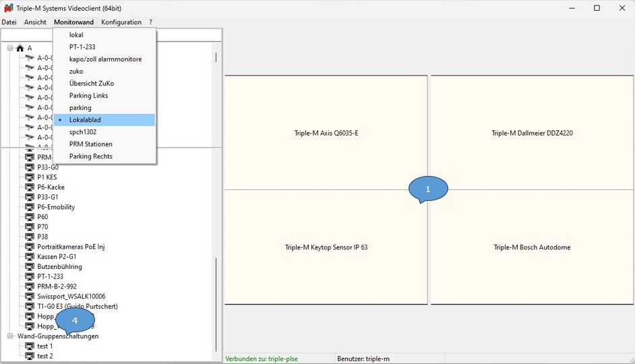Switch monitor wall to Parking Links
The image size is (635, 364).
[x=88, y=96]
